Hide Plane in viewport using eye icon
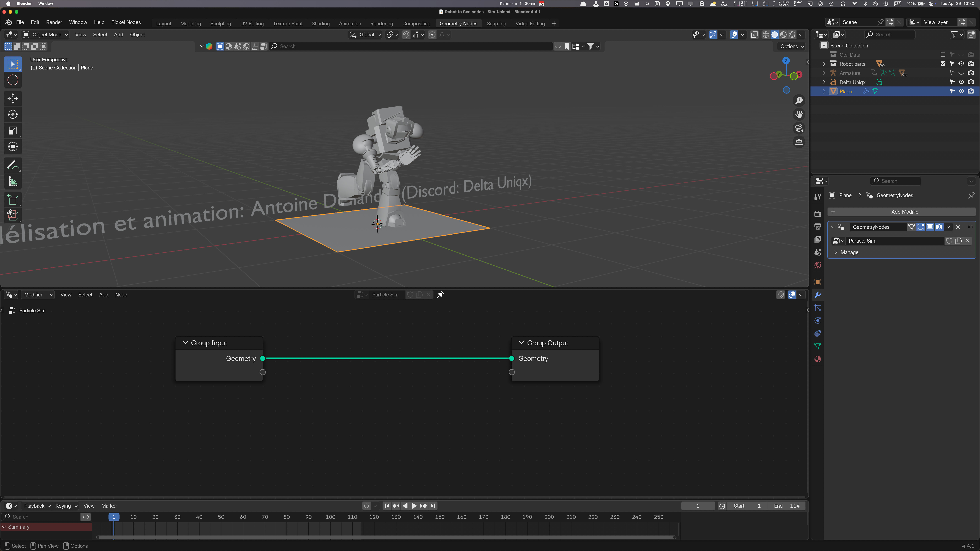Screen dimensions: 980x551 click(961, 91)
